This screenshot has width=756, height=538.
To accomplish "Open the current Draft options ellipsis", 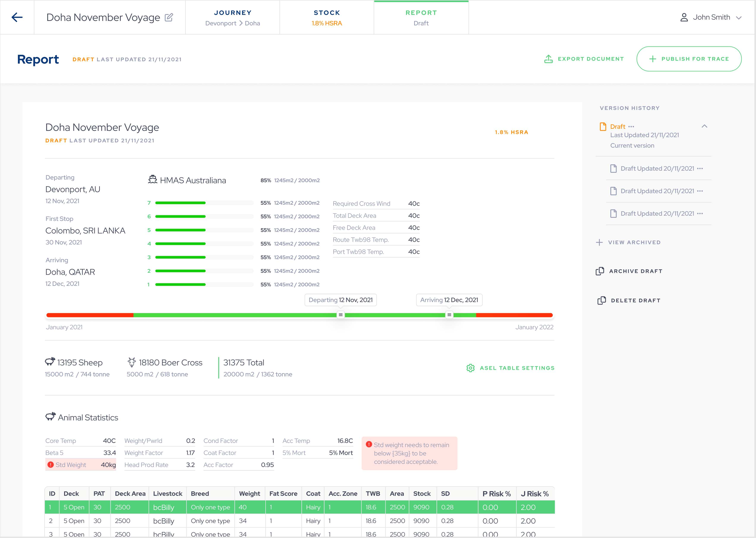I will tap(631, 127).
